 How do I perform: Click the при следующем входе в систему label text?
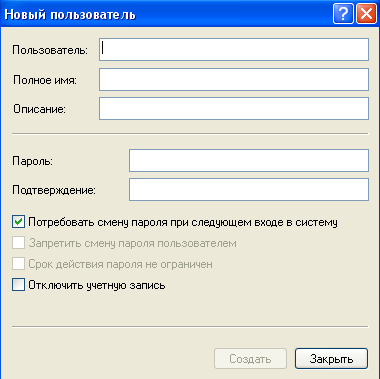[x=255, y=222]
